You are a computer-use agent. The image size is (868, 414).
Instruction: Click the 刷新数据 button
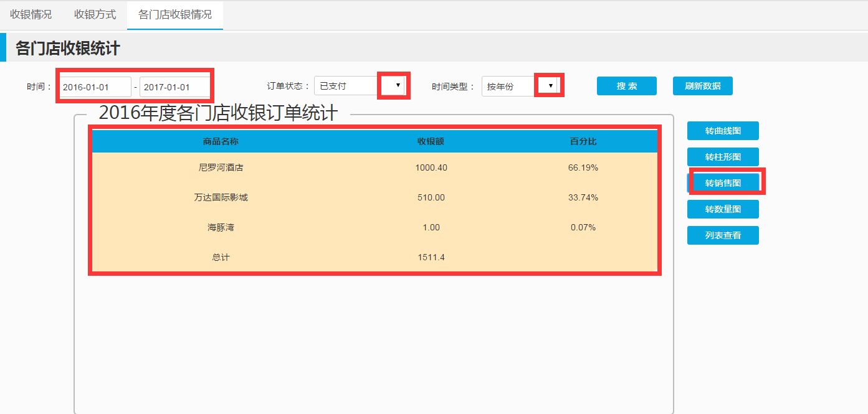click(702, 86)
